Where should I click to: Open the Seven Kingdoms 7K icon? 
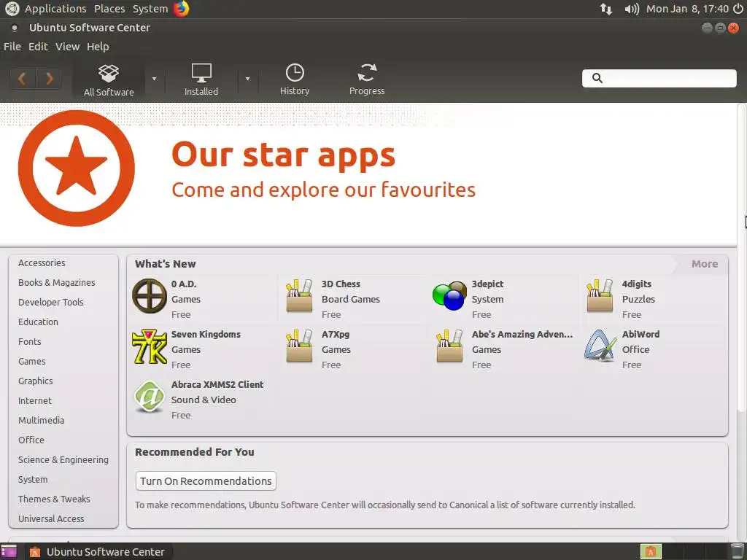coord(149,346)
